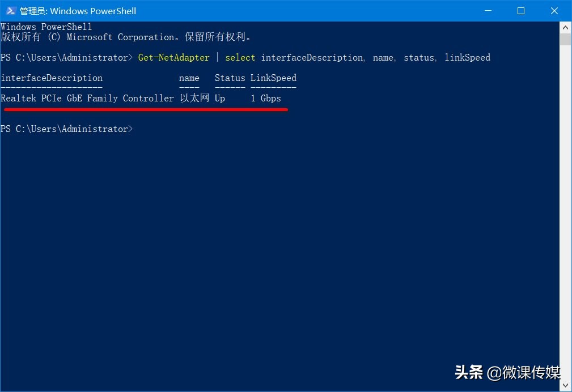Screen dimensions: 572x392
Task: Click the 管理员: Windows PowerShell title text
Action: [78, 10]
